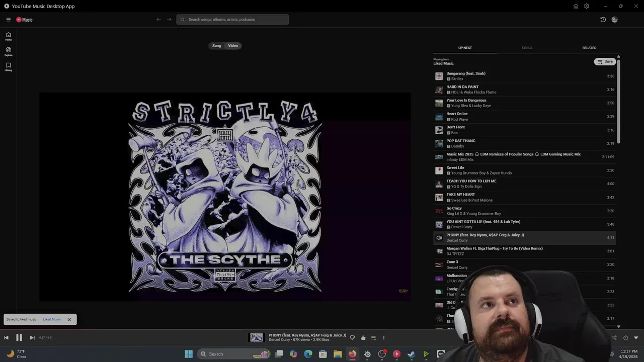Viewport: 644px width, 362px height.
Task: Open the Windows Start button
Action: point(189,354)
